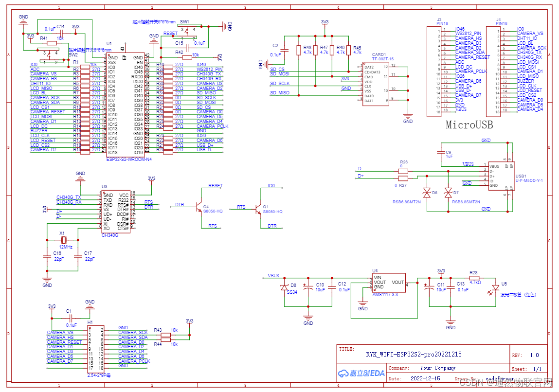Select the R27 resistor on D+ line

click(403, 178)
